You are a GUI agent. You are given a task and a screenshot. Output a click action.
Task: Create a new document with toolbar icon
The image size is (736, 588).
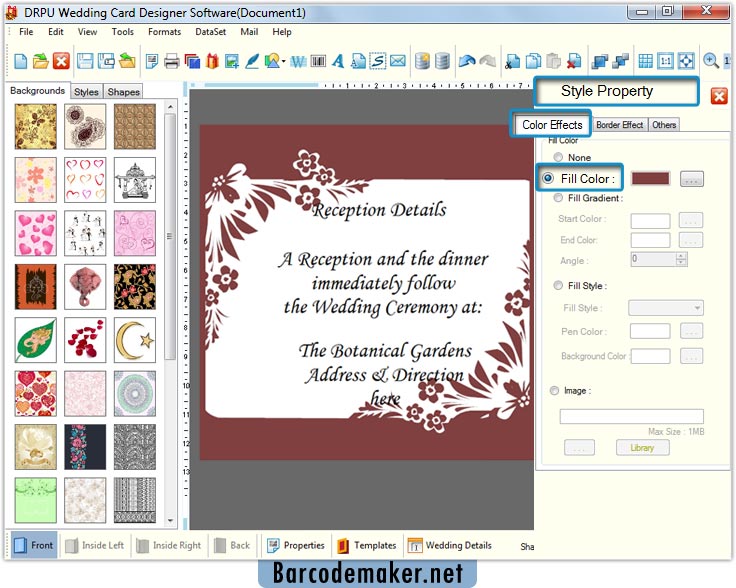click(x=21, y=61)
